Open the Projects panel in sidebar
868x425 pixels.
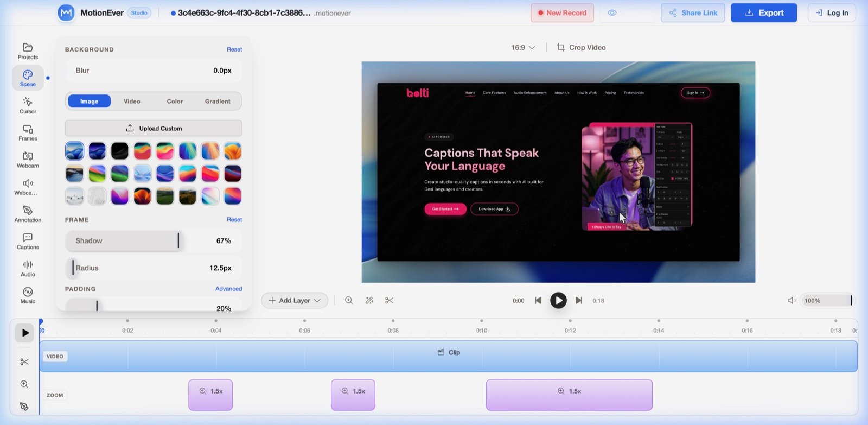point(28,51)
